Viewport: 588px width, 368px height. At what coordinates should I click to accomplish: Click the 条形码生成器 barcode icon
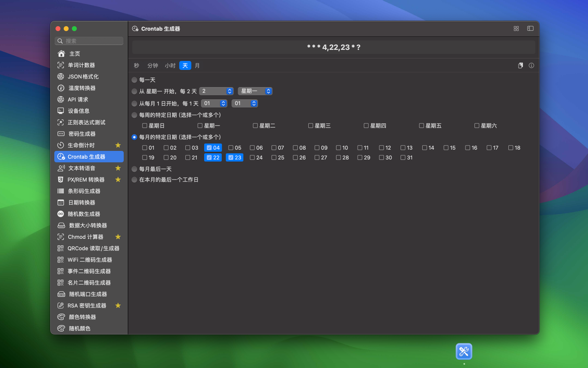(x=61, y=191)
